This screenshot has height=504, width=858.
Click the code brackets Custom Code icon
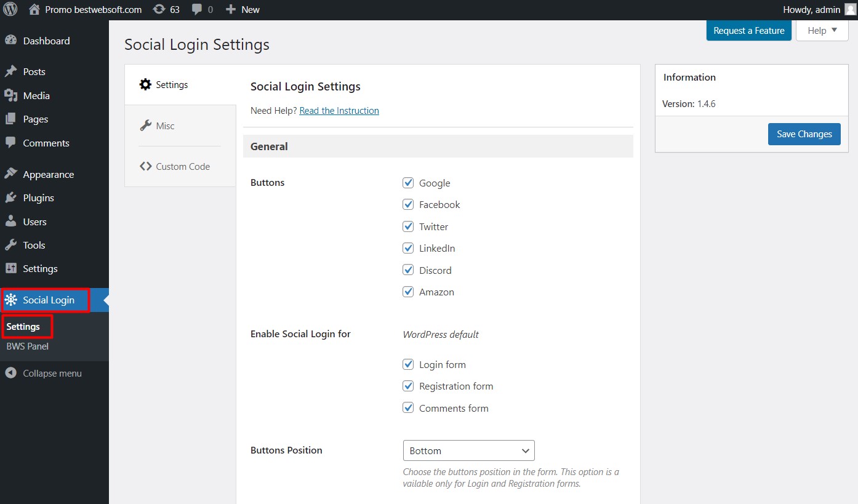tap(145, 166)
